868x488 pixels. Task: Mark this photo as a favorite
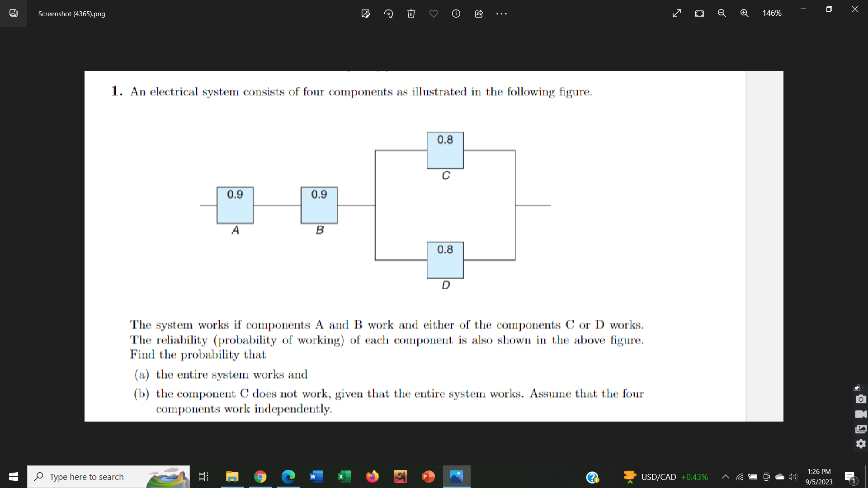coord(434,14)
